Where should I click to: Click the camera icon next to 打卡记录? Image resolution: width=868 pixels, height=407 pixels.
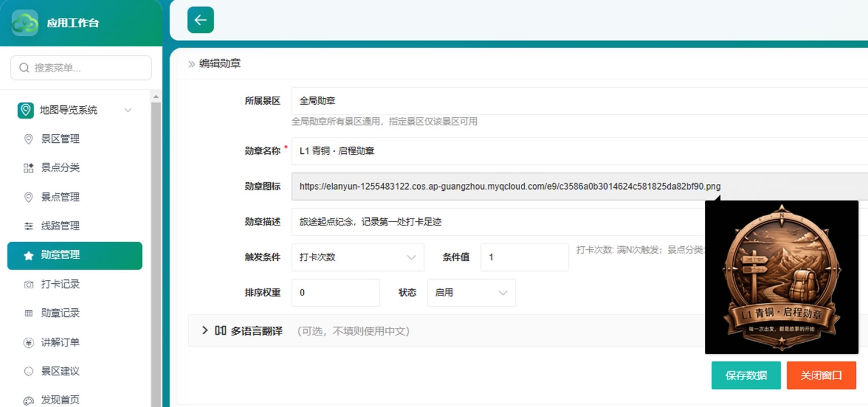tap(28, 284)
